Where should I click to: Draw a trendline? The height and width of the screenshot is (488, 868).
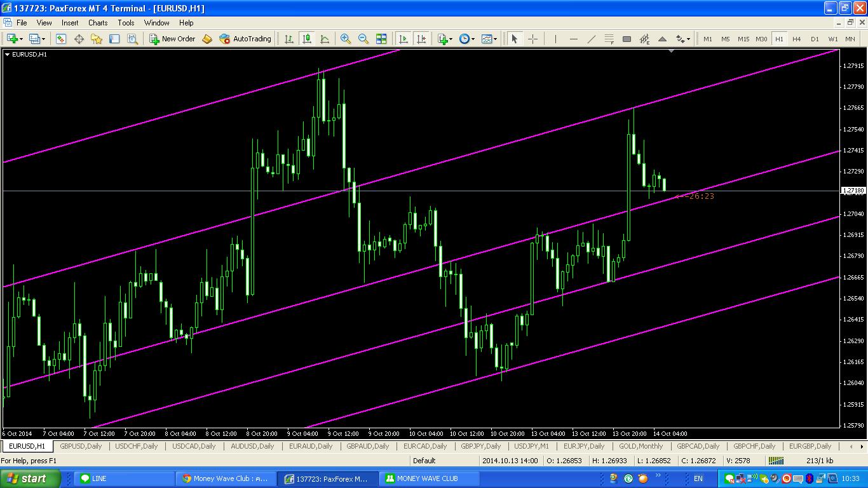pos(592,39)
